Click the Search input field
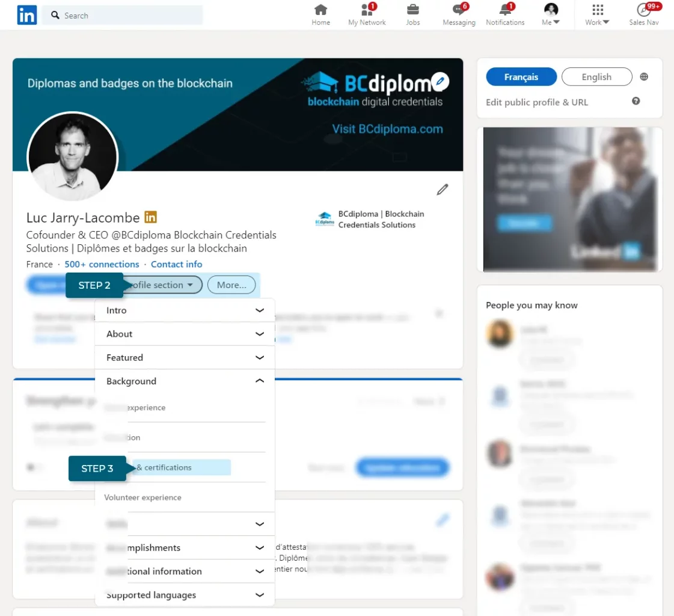Viewport: 674px width, 616px height. coord(123,16)
